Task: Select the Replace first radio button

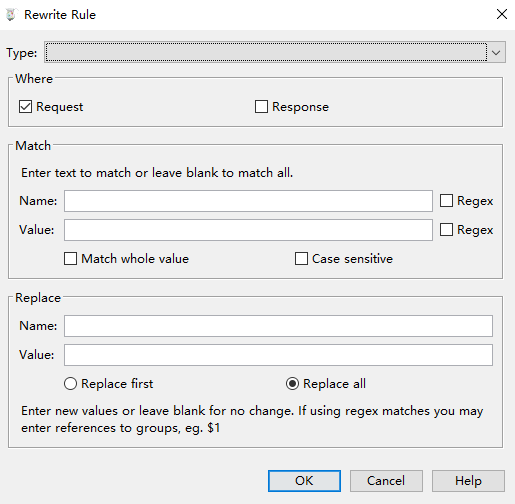Action: [x=70, y=384]
